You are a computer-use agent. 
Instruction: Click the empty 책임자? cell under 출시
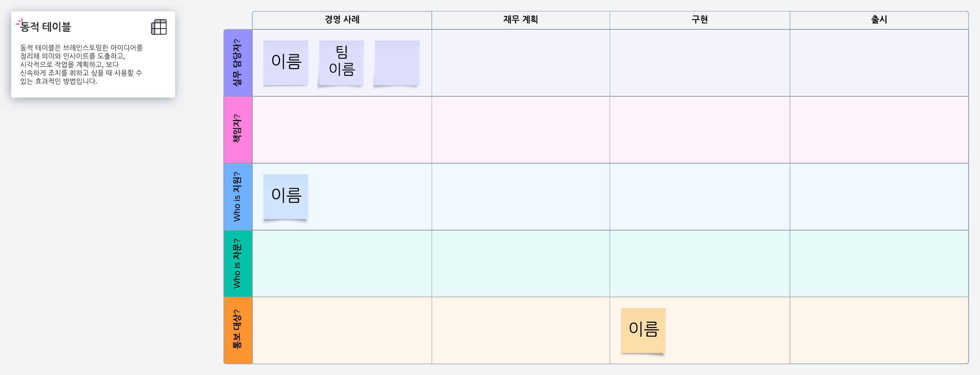pyautogui.click(x=879, y=130)
